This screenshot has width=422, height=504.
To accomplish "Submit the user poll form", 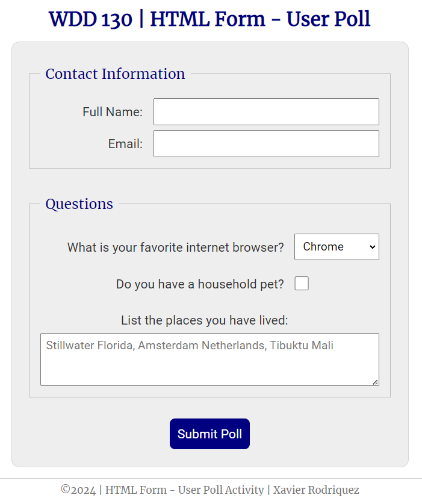I will 209,434.
